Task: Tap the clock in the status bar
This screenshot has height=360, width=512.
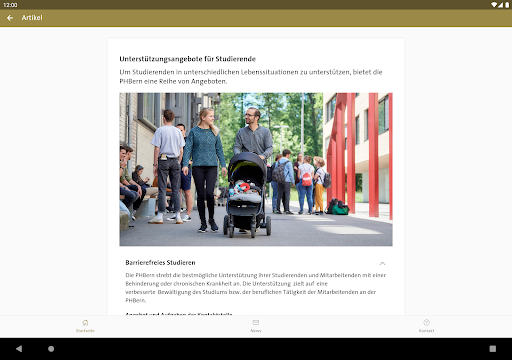Action: click(10, 5)
